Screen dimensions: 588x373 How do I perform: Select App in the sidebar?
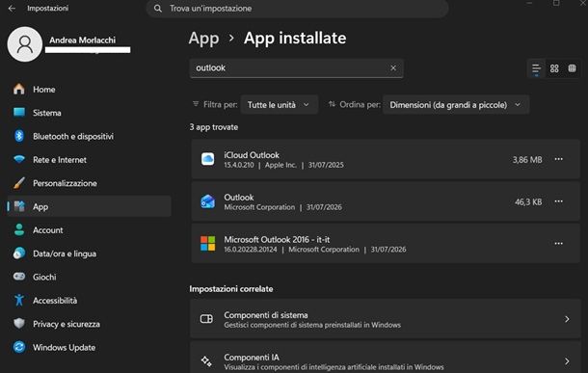click(90, 206)
